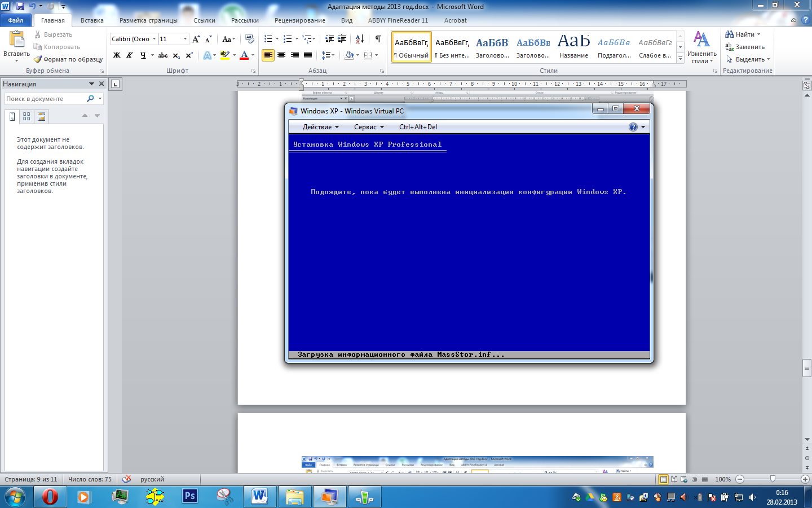Click Opera icon in taskbar
Viewport: 812px width, 508px height.
(50, 497)
